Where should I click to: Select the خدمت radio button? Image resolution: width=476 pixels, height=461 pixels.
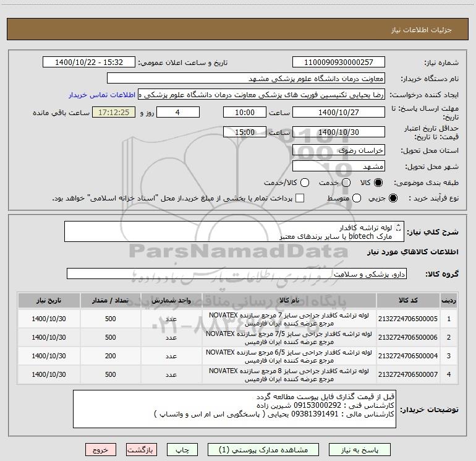pyautogui.click(x=346, y=183)
